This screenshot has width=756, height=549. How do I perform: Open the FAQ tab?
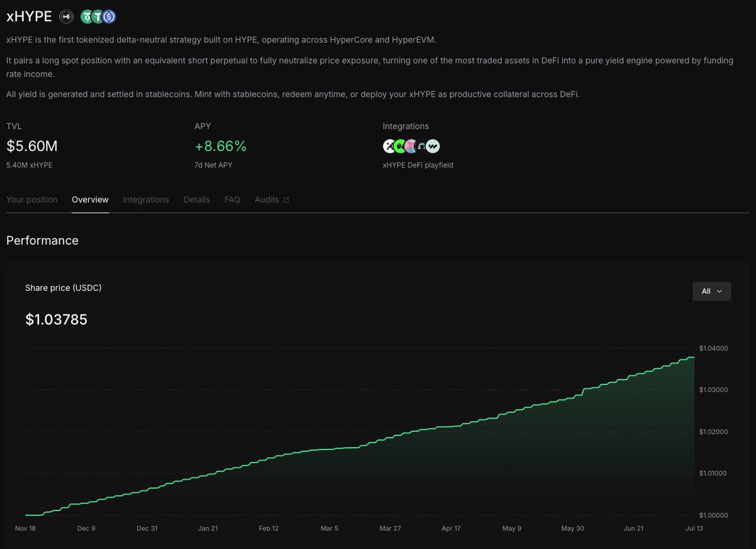coord(232,200)
